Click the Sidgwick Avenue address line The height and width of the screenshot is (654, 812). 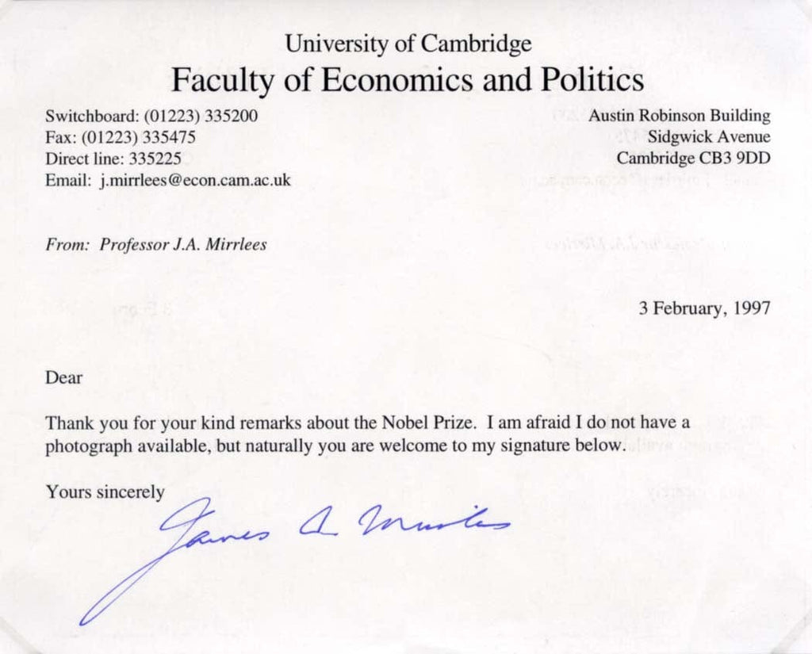point(708,137)
